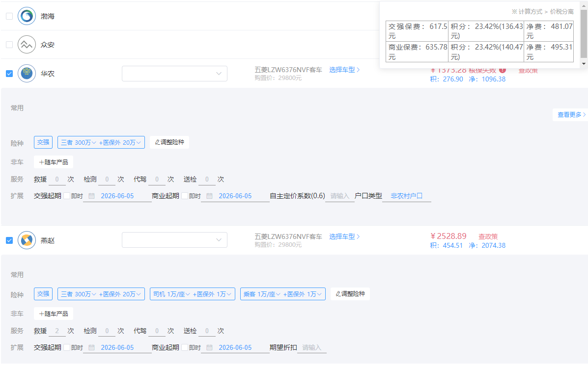The image size is (588, 367).
Task: Enable 即时 for 燕赵 商业起期
Action: (x=185, y=347)
